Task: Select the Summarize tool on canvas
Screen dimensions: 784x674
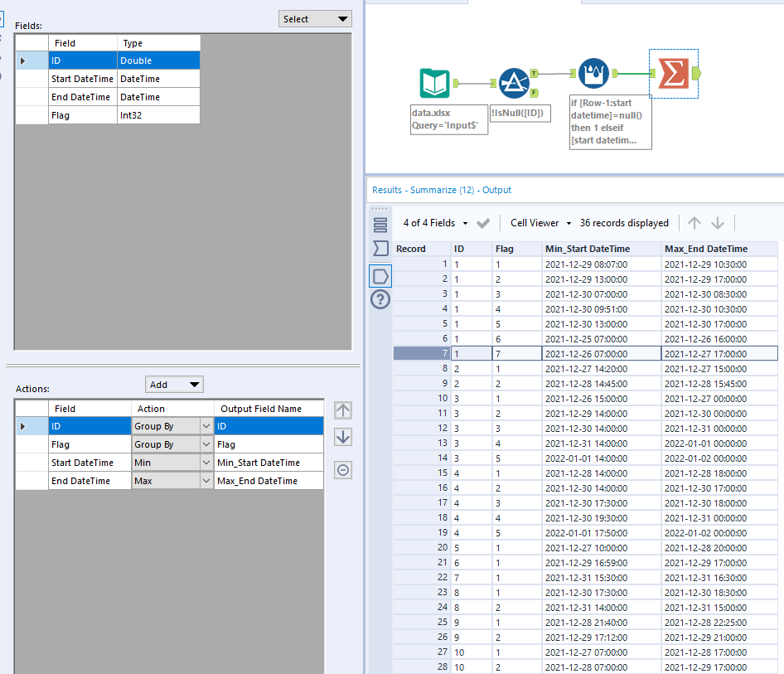Action: pyautogui.click(x=674, y=74)
